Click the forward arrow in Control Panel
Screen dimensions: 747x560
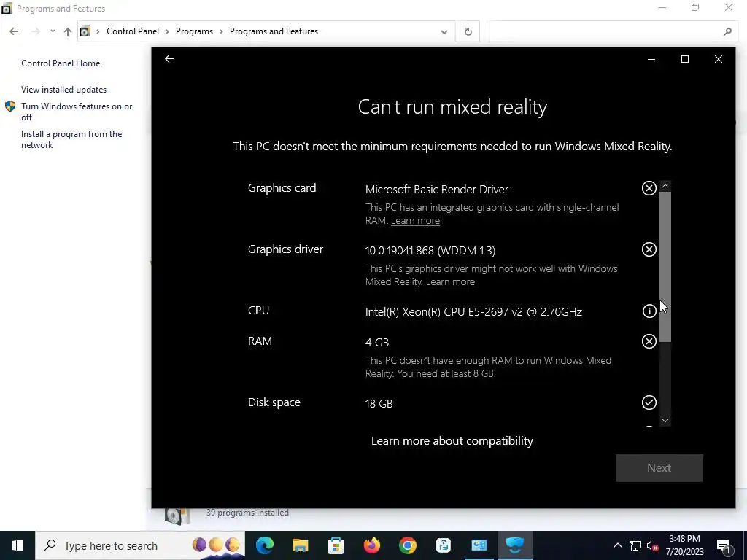(35, 31)
